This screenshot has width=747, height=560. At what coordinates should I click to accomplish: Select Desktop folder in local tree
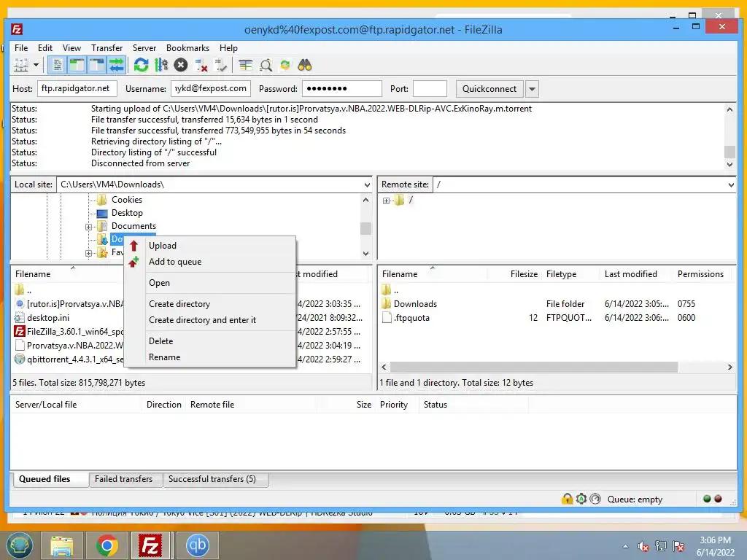pos(127,213)
